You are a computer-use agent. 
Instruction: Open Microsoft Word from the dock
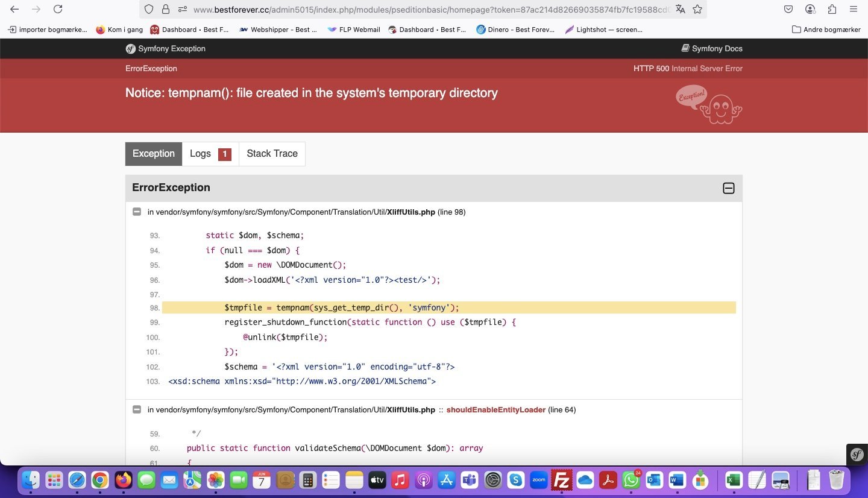[677, 481]
